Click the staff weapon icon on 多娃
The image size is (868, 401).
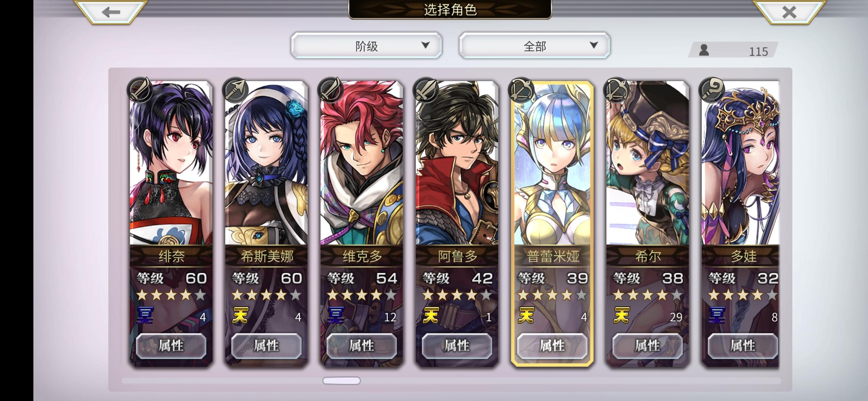coord(711,89)
